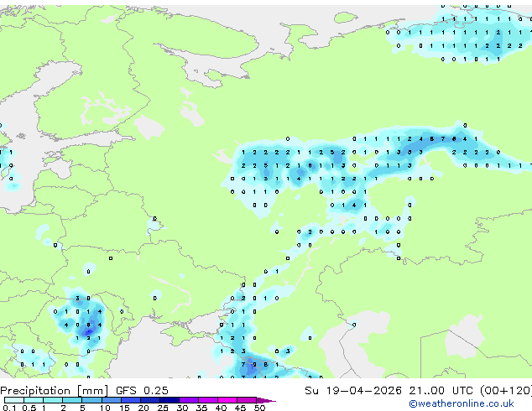This screenshot has width=532, height=411.
Task: Click the purple arrow tip past 50
Action: pos(266,400)
